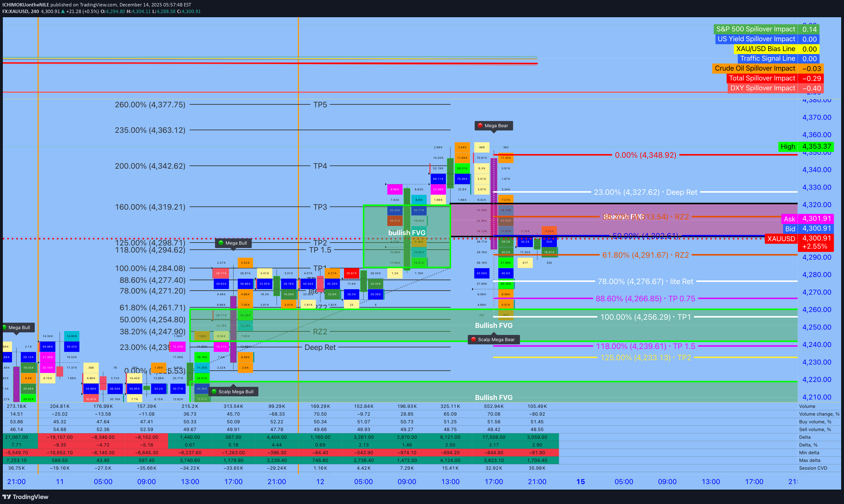Click red circle on Scalp Mega Bear label

473,340
